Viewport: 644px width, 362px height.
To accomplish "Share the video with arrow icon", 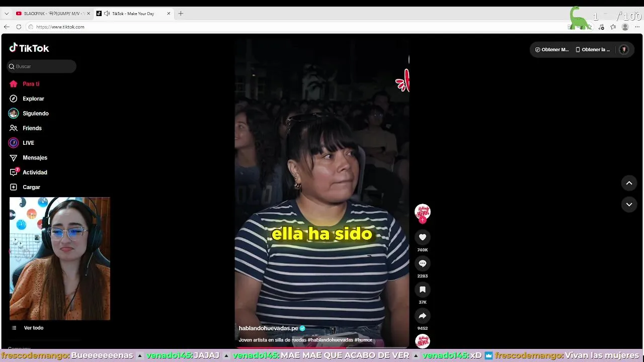I will click(x=423, y=316).
